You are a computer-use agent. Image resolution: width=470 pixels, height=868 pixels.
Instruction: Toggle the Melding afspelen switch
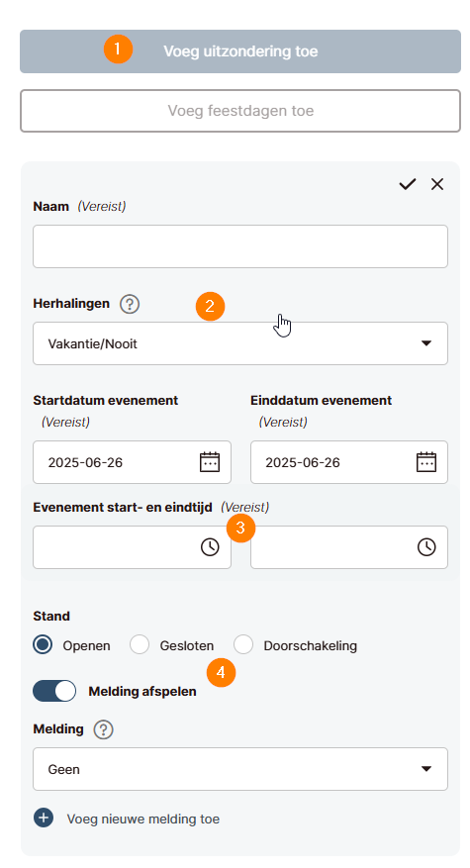[54, 691]
